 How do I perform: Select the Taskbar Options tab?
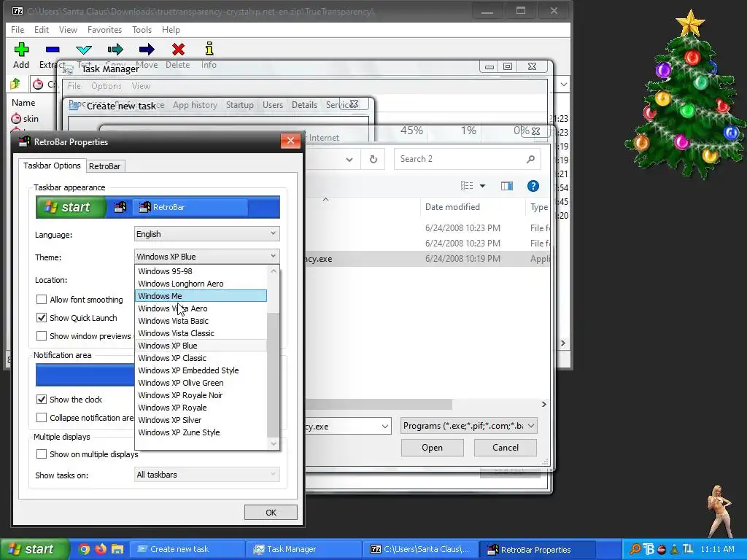point(52,166)
